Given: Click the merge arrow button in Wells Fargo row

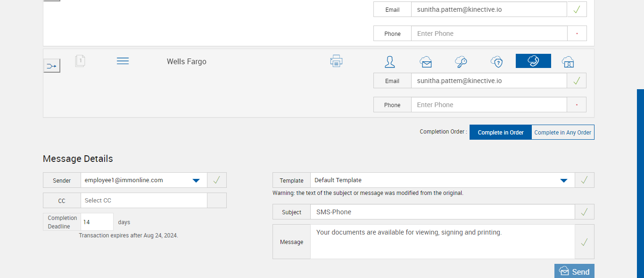Looking at the screenshot, I should coord(52,66).
